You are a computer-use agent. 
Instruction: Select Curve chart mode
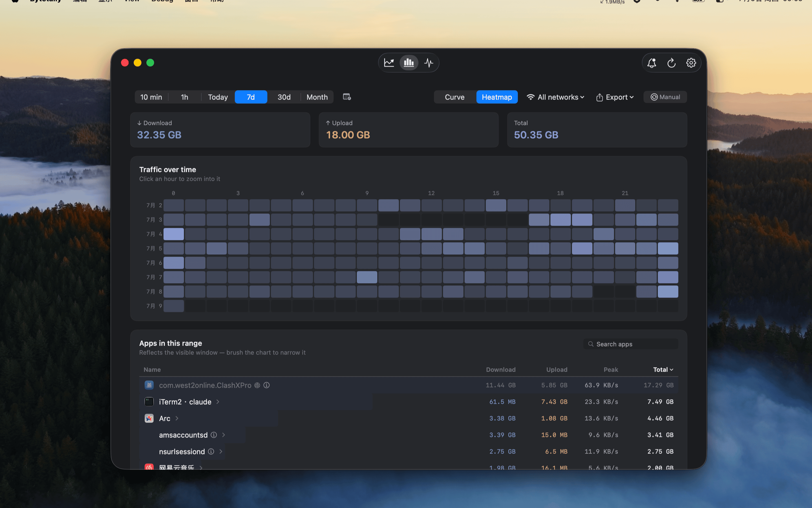[x=455, y=97]
